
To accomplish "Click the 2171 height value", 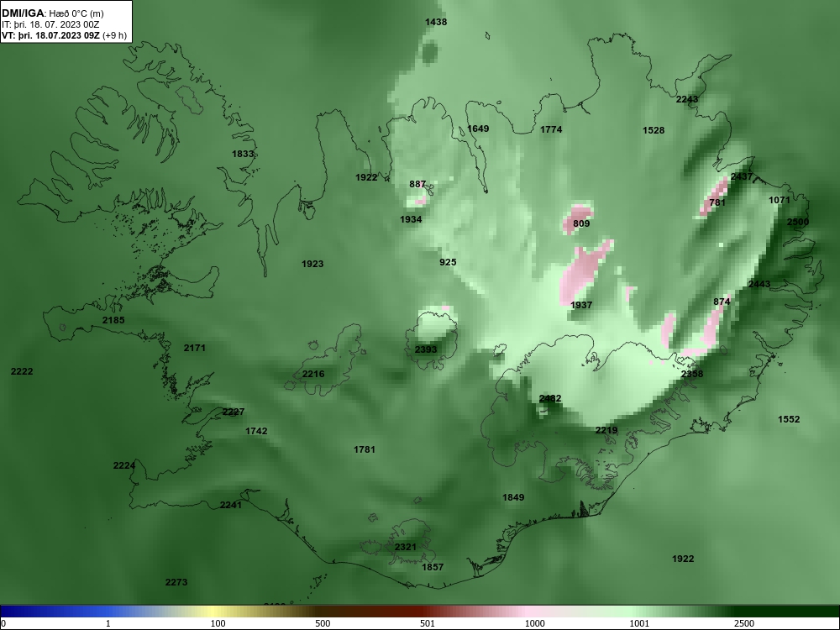I will coord(195,348).
